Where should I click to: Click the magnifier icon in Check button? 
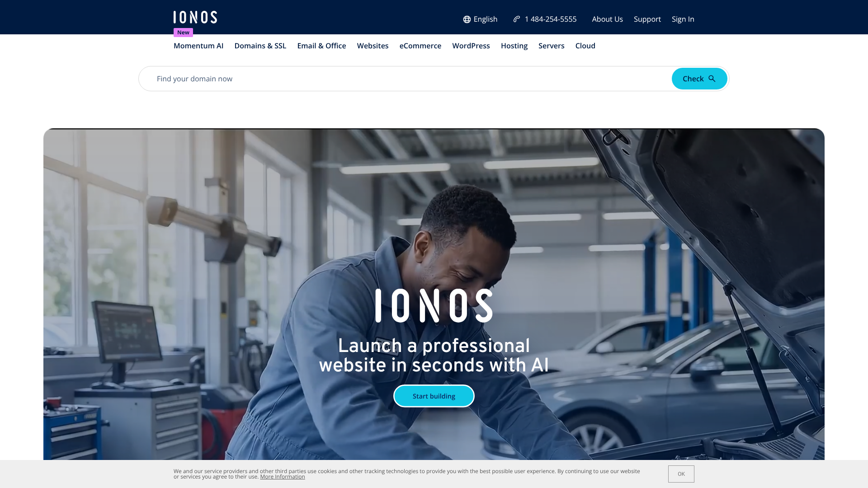pyautogui.click(x=712, y=79)
